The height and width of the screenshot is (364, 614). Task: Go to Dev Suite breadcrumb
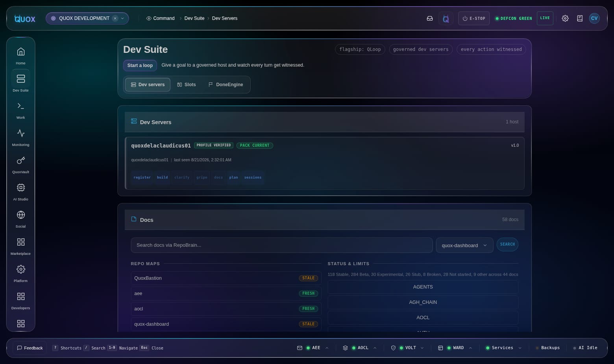pyautogui.click(x=194, y=18)
